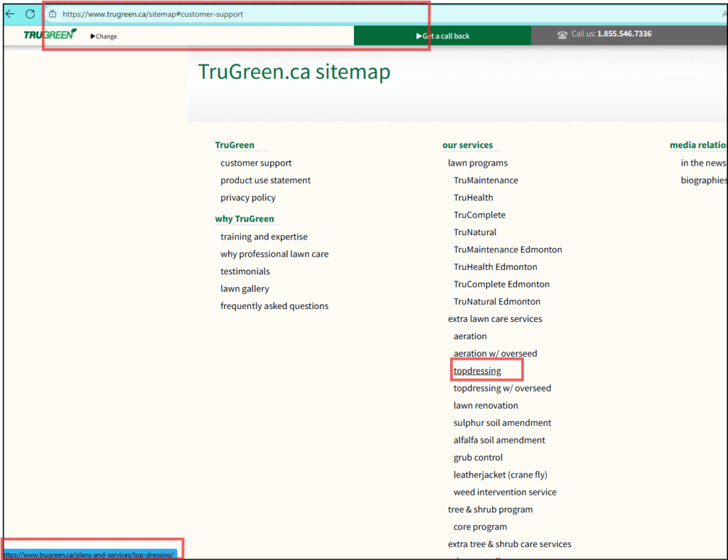728x560 pixels.
Task: Open the privacy policy
Action: coord(247,198)
